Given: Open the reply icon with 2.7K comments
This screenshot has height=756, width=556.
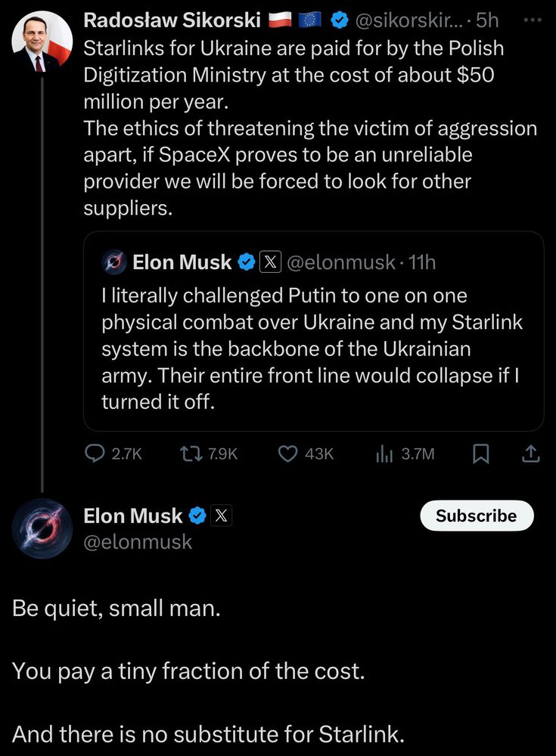Looking at the screenshot, I should pyautogui.click(x=95, y=454).
